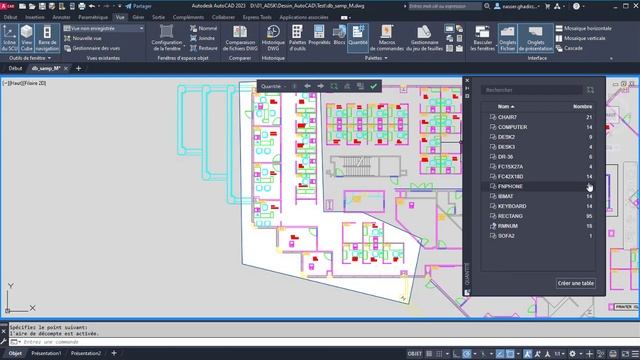Click the Rechercher field in Quantité palette

[x=532, y=90]
